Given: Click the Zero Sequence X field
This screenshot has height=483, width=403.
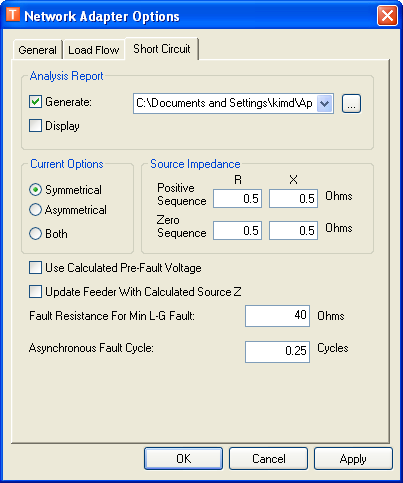Looking at the screenshot, I should pos(293,231).
